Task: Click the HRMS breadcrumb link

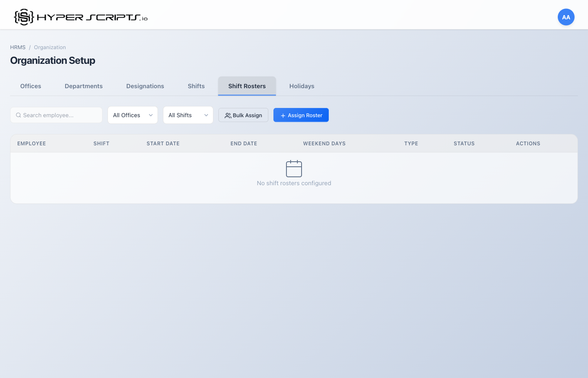Action: 18,47
